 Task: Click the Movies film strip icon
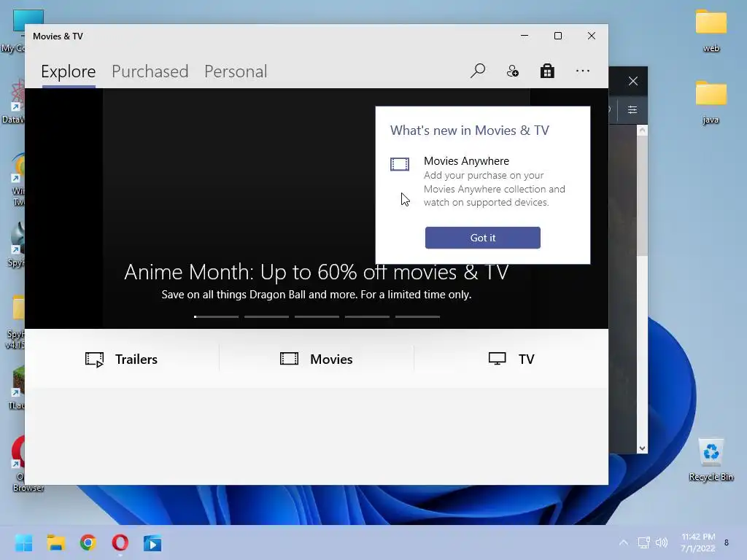coord(289,359)
